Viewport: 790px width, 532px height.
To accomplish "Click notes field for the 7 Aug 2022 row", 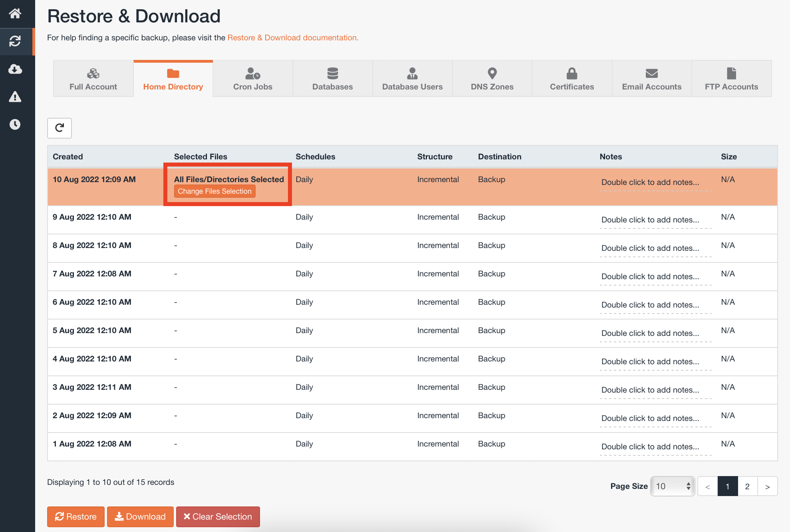I will (655, 276).
